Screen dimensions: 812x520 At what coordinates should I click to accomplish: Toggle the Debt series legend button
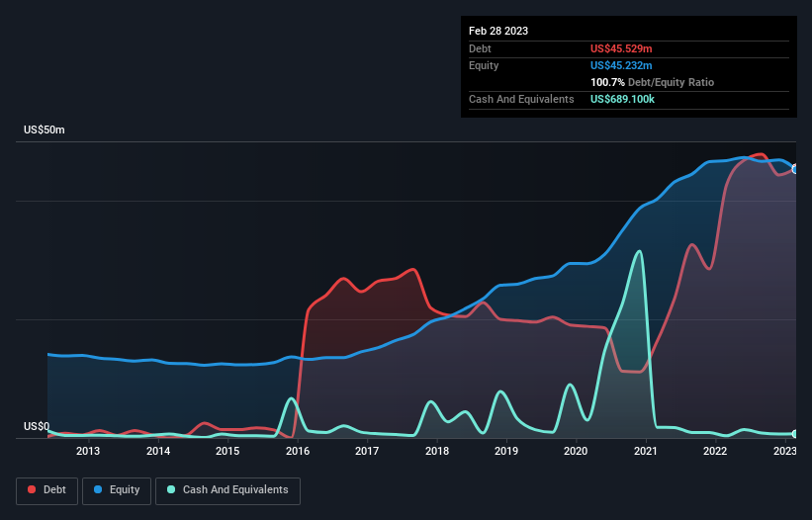coord(47,490)
